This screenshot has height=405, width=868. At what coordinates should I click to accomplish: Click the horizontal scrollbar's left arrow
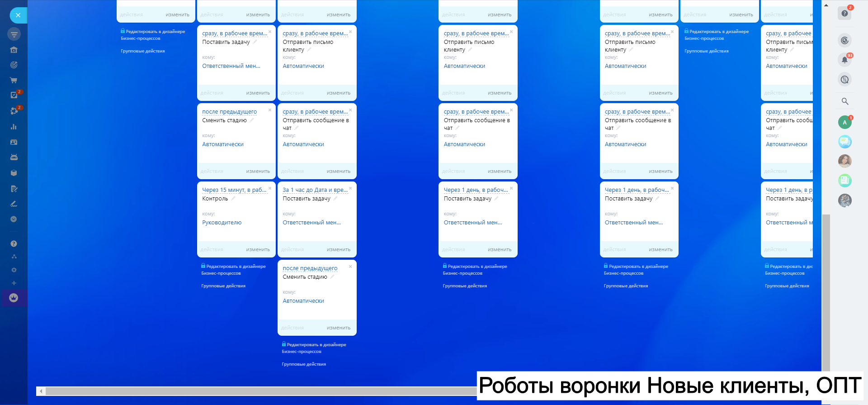coord(41,391)
